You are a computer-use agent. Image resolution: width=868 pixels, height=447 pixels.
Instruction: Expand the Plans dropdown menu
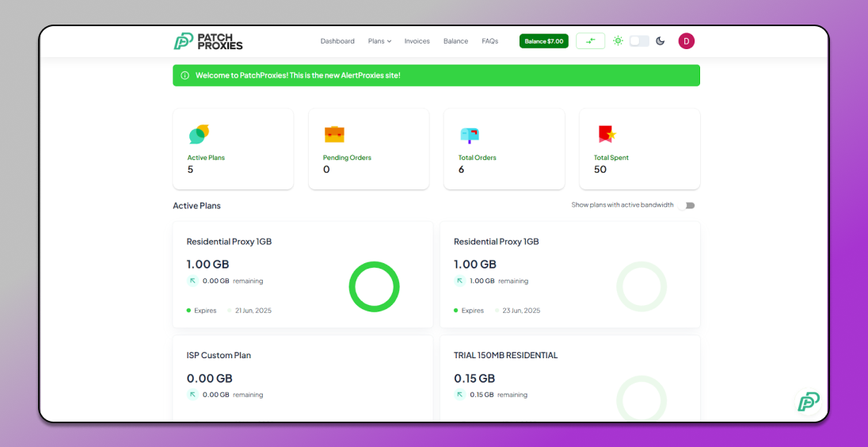[380, 41]
